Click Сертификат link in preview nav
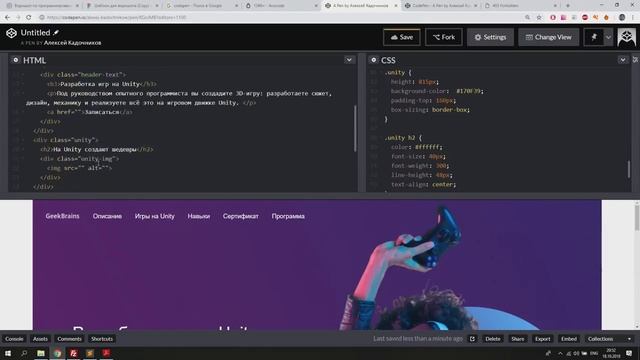Image resolution: width=640 pixels, height=360 pixels. pos(241,216)
